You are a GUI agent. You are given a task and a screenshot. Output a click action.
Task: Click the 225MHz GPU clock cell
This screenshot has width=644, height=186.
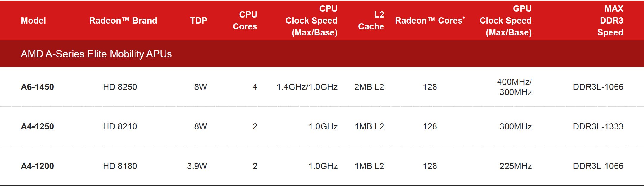515,166
